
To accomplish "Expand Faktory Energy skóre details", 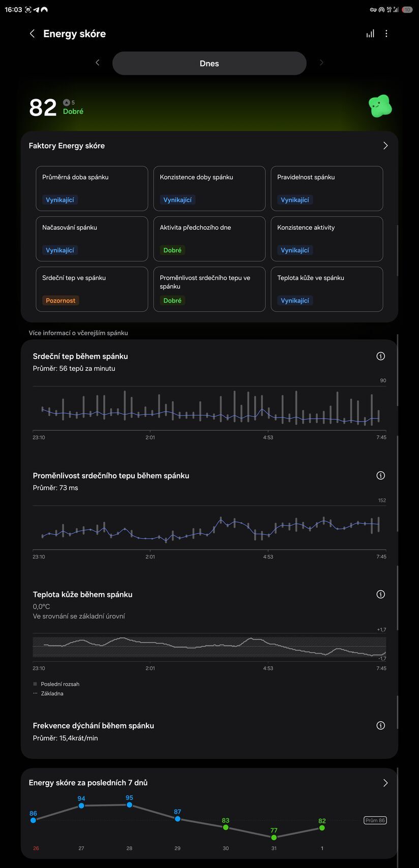I will coord(385,146).
